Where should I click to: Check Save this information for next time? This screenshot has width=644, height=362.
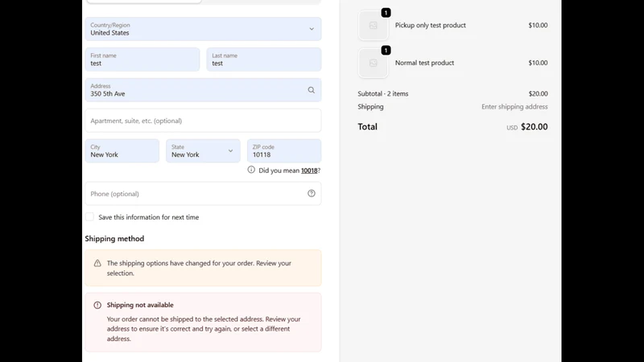[89, 217]
